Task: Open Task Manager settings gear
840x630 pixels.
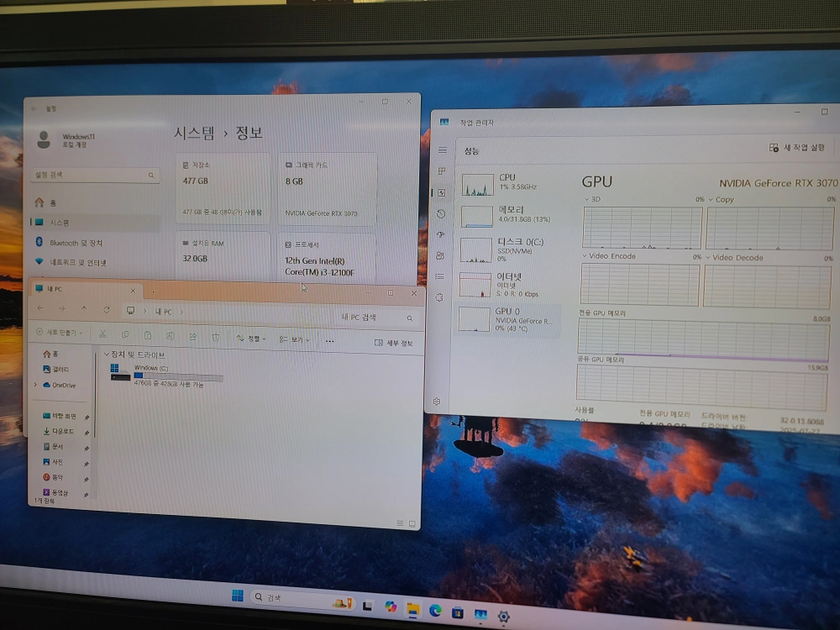Action: [x=437, y=402]
